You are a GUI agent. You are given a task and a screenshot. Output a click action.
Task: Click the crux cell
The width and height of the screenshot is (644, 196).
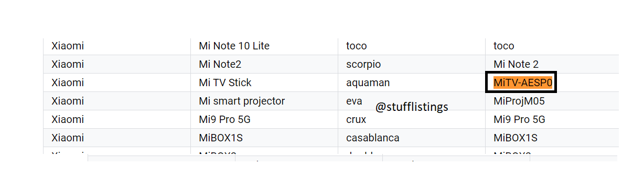(412, 119)
